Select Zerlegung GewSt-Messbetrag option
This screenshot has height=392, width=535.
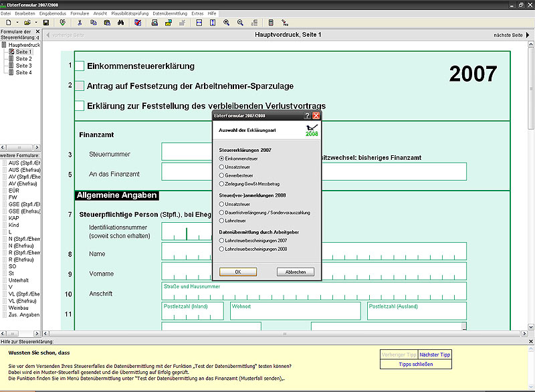tap(221, 183)
